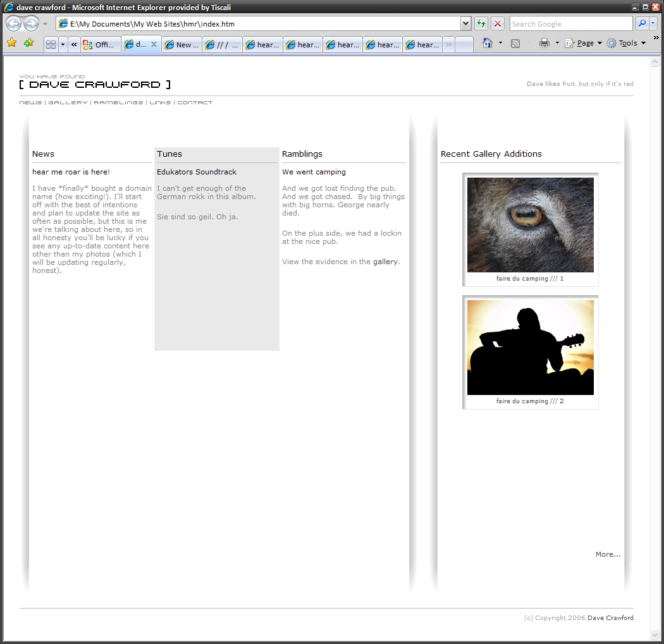Click the Add to Favorites plus-star icon

[x=29, y=43]
